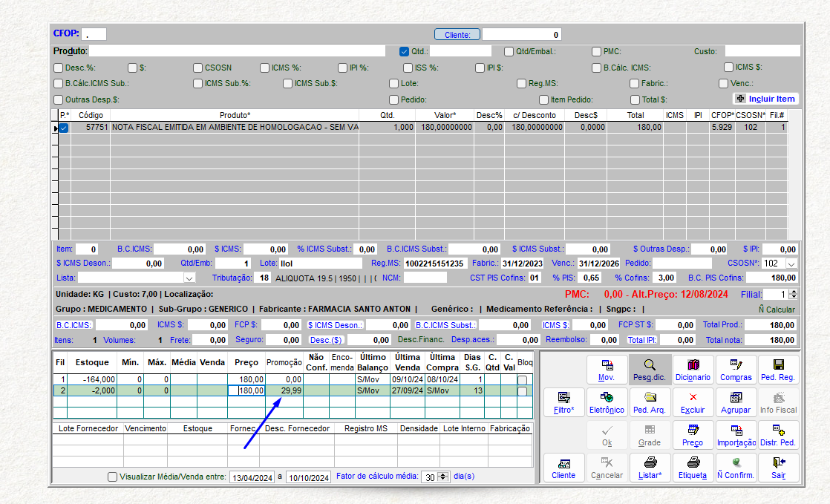Screen dimensions: 830x504
Task: Click the $ ICMS Deson. totals button
Action: [x=336, y=325]
